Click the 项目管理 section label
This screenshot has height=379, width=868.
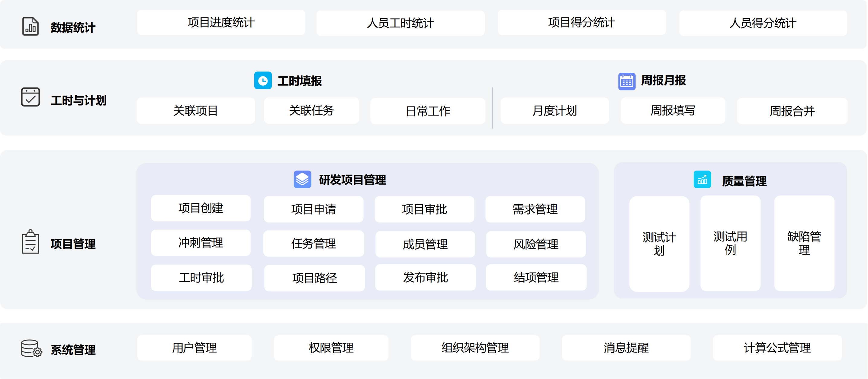[73, 244]
